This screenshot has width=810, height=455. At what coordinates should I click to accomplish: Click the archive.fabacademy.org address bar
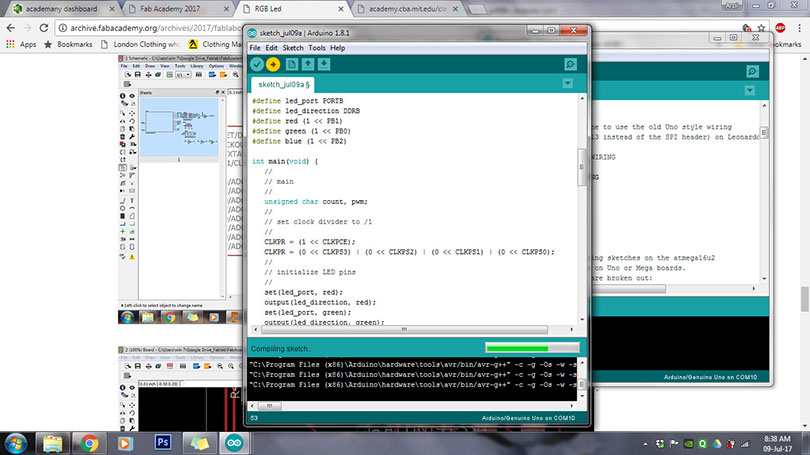tap(155, 28)
